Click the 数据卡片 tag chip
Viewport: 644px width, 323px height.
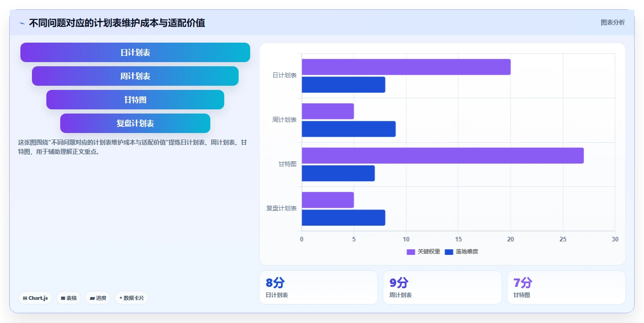click(132, 298)
